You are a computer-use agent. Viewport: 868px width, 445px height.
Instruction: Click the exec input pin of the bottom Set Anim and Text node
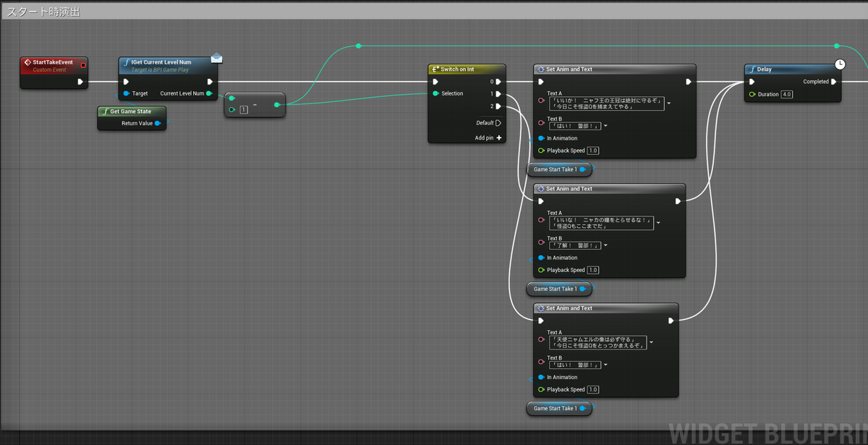coord(540,321)
